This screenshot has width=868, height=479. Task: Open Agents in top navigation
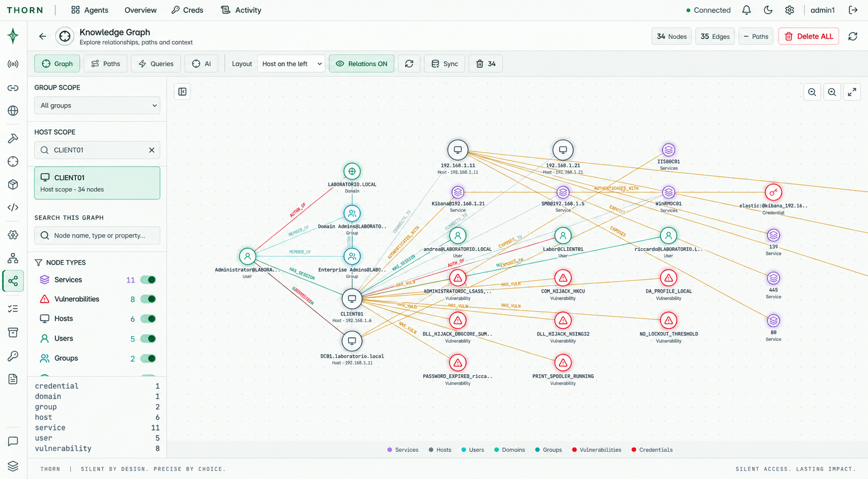click(x=90, y=10)
